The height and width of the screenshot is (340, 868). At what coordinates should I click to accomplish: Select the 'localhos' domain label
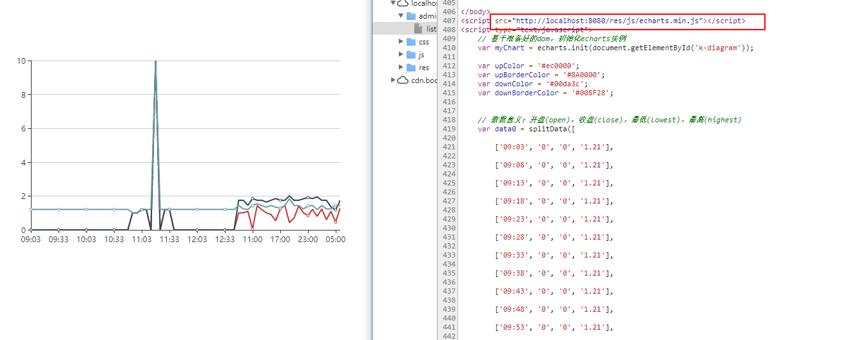click(x=424, y=3)
